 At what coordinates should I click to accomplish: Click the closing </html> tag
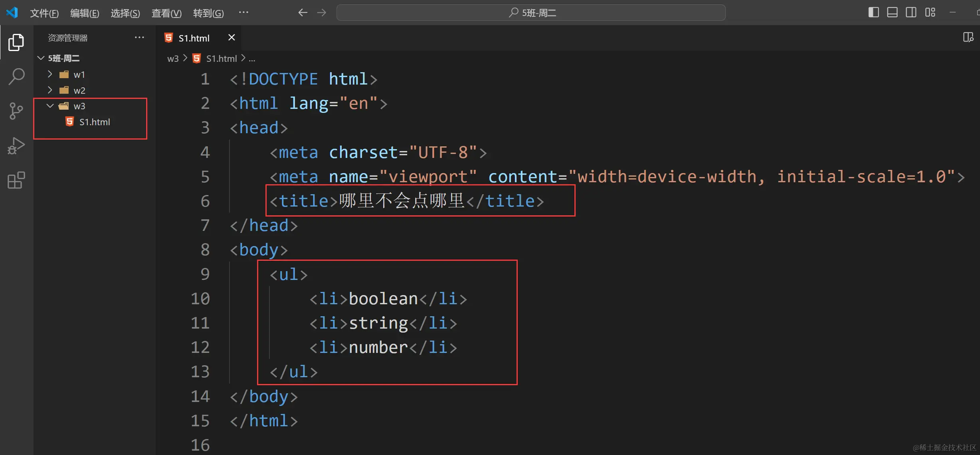264,421
